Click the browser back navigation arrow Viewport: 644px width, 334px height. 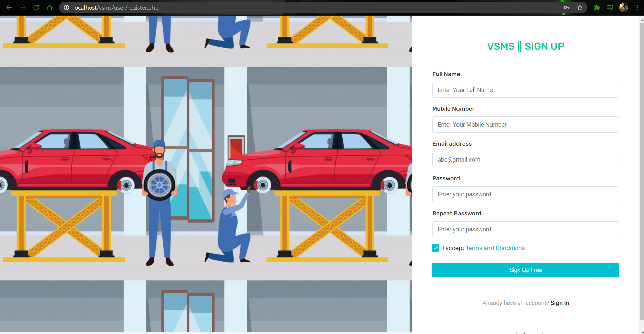tap(9, 7)
